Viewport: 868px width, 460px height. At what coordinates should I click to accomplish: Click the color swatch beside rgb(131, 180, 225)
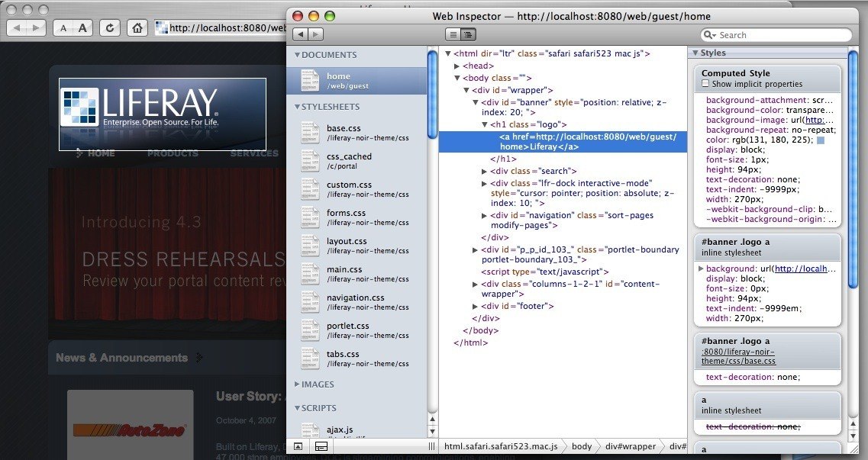coord(821,140)
